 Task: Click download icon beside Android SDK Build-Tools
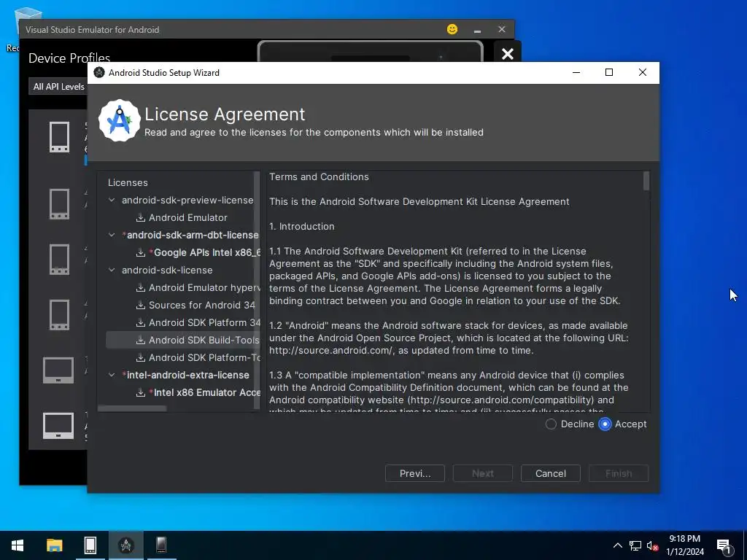(141, 340)
